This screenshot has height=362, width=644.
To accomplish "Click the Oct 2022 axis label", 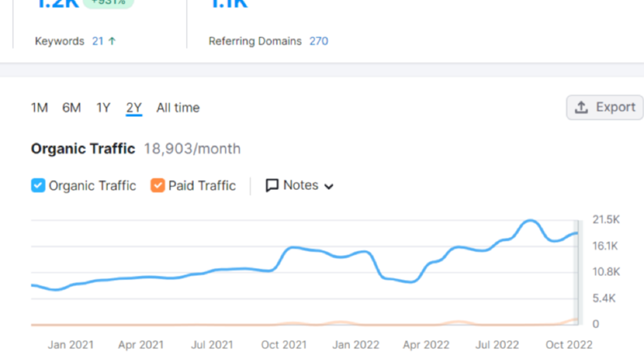I will coord(568,345).
